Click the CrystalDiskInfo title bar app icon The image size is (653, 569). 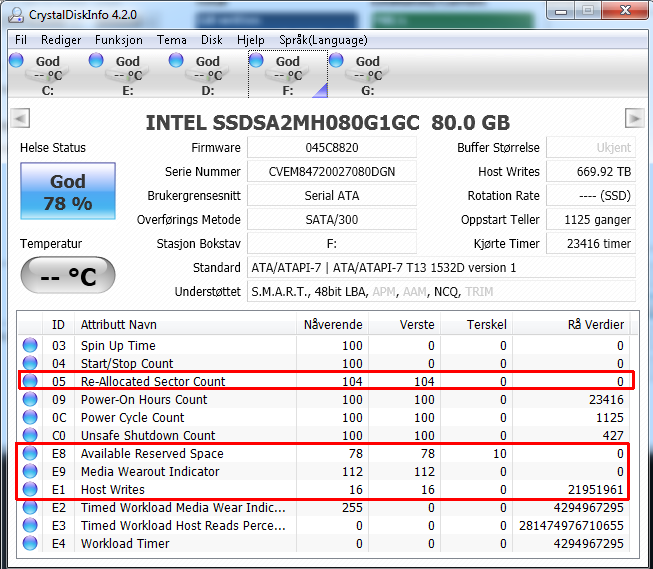pyautogui.click(x=16, y=15)
